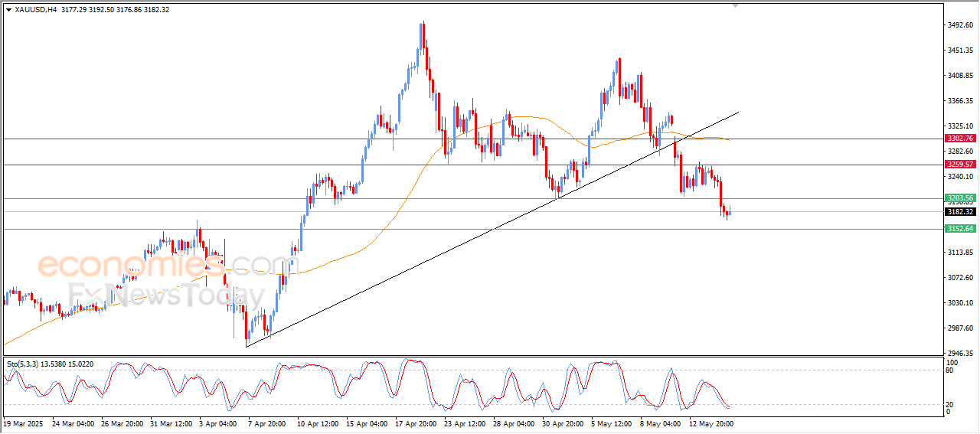Select the red 3302.76 price label
This screenshot has width=980, height=434.
point(959,139)
